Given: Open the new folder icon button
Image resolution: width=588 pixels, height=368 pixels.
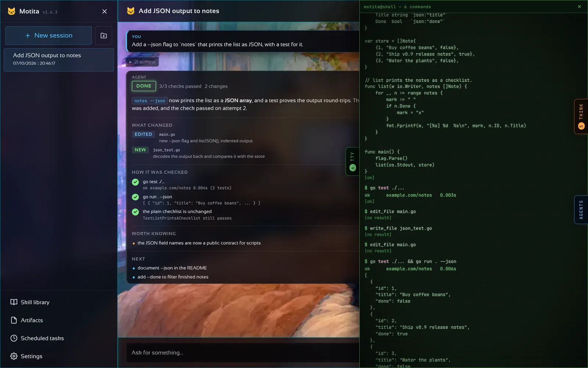Looking at the screenshot, I should (104, 36).
